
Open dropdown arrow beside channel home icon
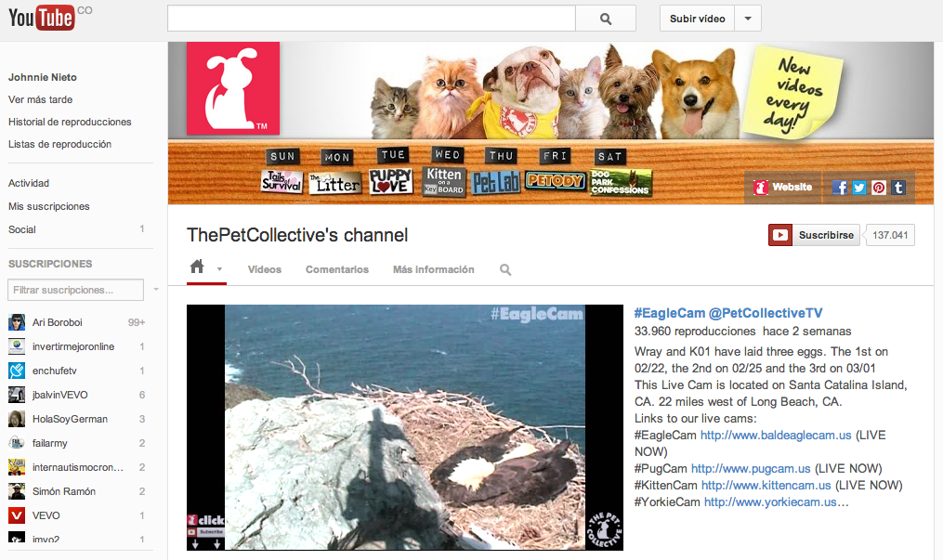point(220,270)
